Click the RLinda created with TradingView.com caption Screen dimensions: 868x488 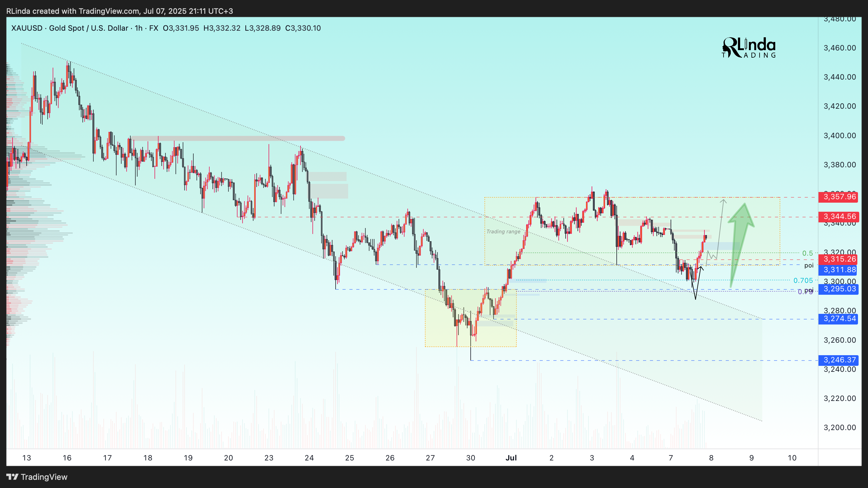120,11
